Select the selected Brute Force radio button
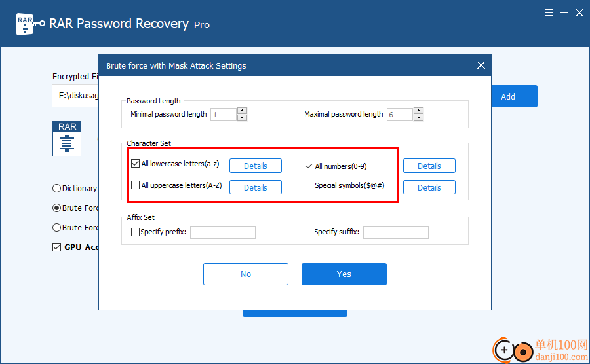The height and width of the screenshot is (364, 590). 57,208
